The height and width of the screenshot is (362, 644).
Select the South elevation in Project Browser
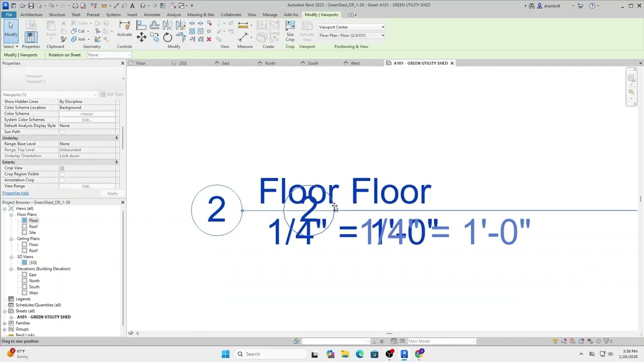click(x=34, y=287)
